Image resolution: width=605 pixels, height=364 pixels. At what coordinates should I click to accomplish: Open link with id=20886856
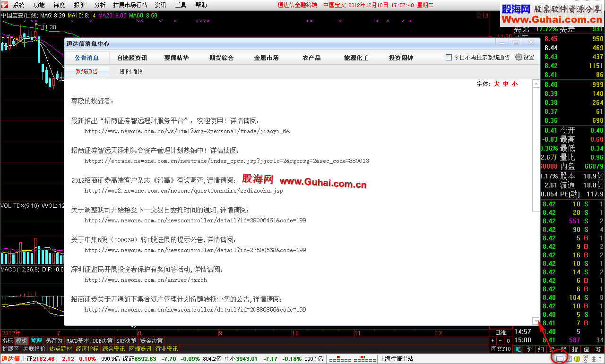pyautogui.click(x=195, y=309)
